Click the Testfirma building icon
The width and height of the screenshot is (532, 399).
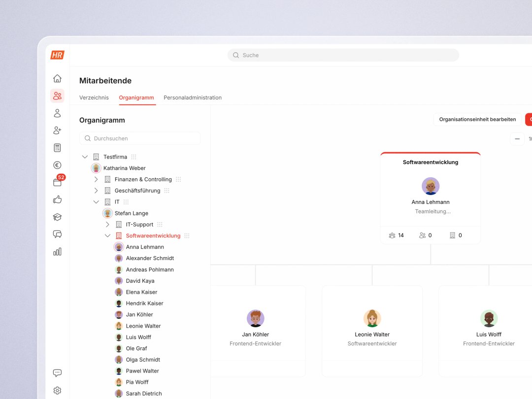96,157
